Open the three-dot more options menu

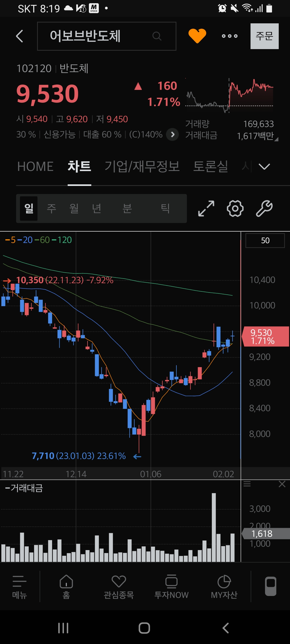click(x=230, y=36)
